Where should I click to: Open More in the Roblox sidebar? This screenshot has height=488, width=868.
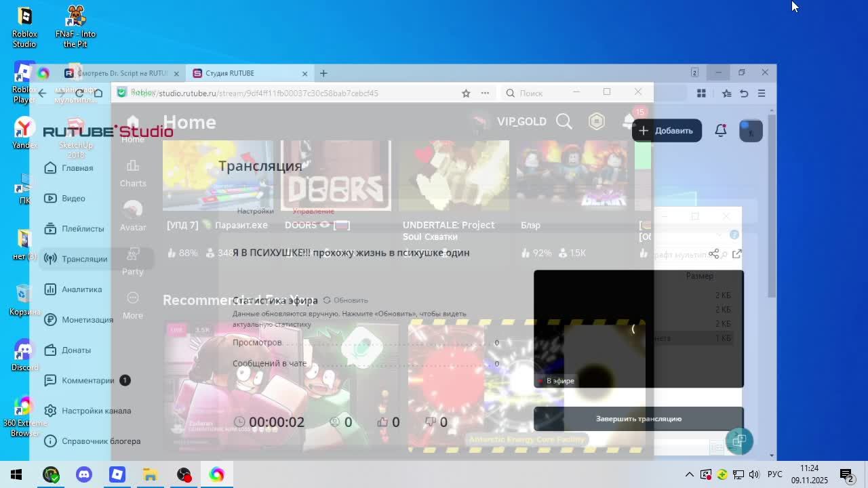pos(133,306)
